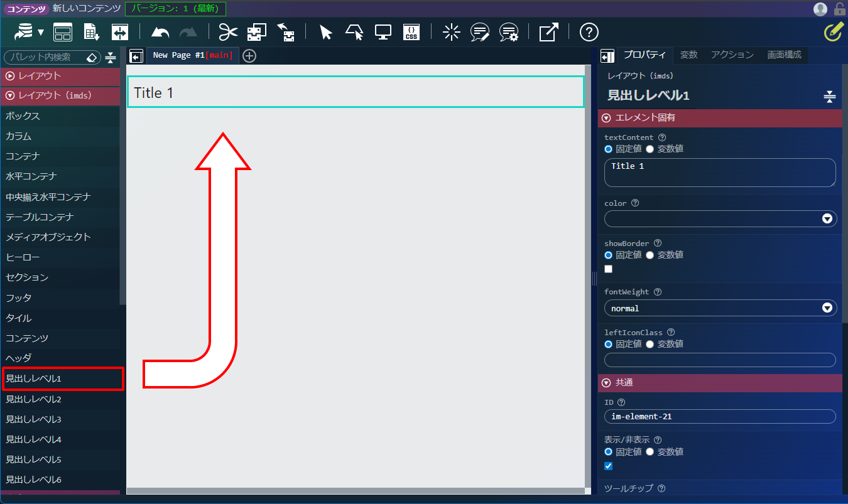Screen dimensions: 848x504
Task: Select 見出しレベル3 in the palette
Action: [x=60, y=419]
